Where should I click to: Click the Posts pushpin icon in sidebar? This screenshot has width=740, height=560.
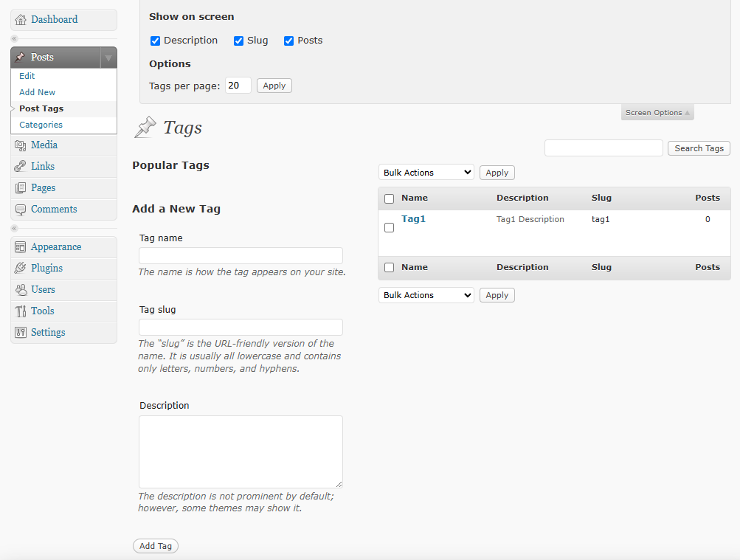tap(20, 57)
